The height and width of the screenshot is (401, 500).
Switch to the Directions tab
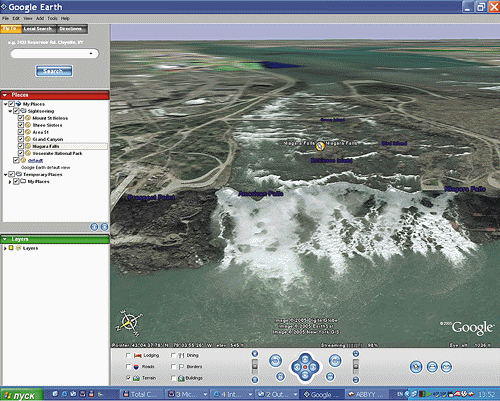pyautogui.click(x=71, y=29)
